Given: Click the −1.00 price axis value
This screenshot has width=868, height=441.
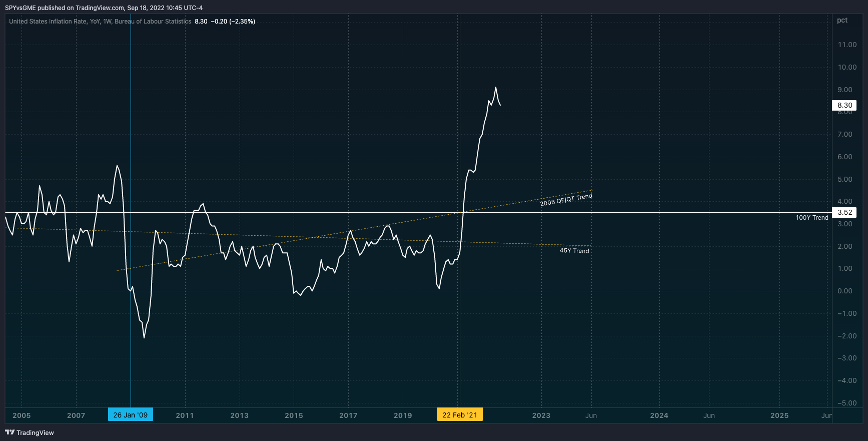Looking at the screenshot, I should (847, 313).
